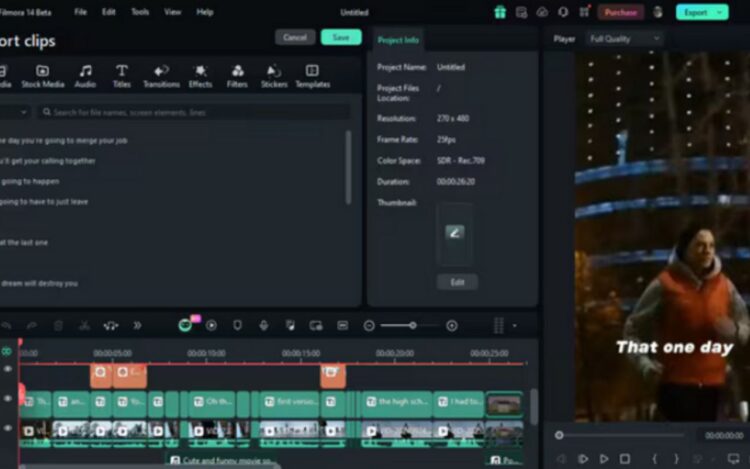
Task: Open the filter dropdown left of search
Action: (14, 112)
